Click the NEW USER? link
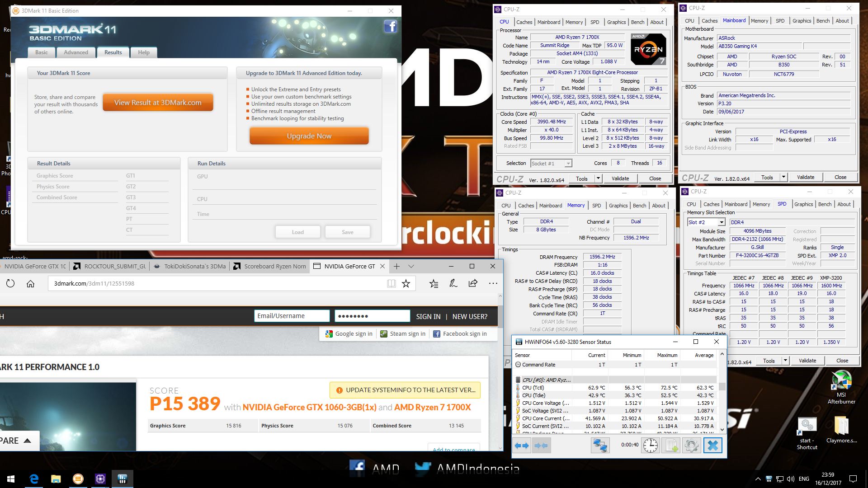Viewport: 868px width, 488px height. click(x=470, y=316)
